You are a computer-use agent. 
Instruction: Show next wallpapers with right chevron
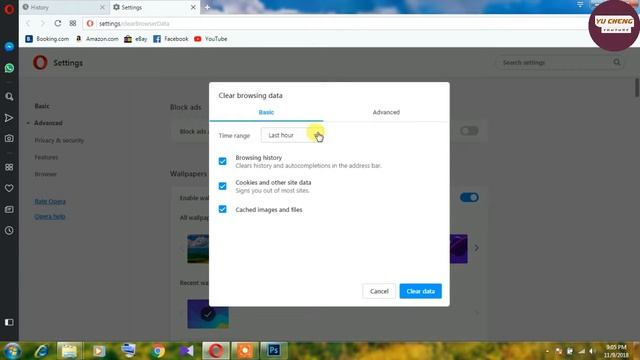476,248
